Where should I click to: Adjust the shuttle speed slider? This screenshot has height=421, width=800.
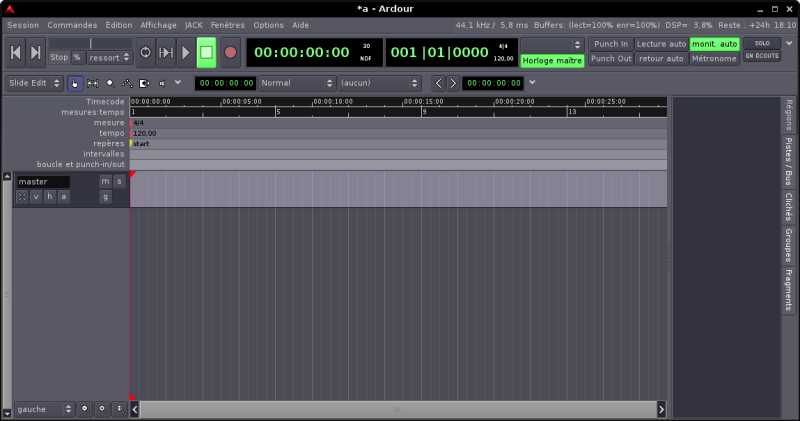[90, 43]
